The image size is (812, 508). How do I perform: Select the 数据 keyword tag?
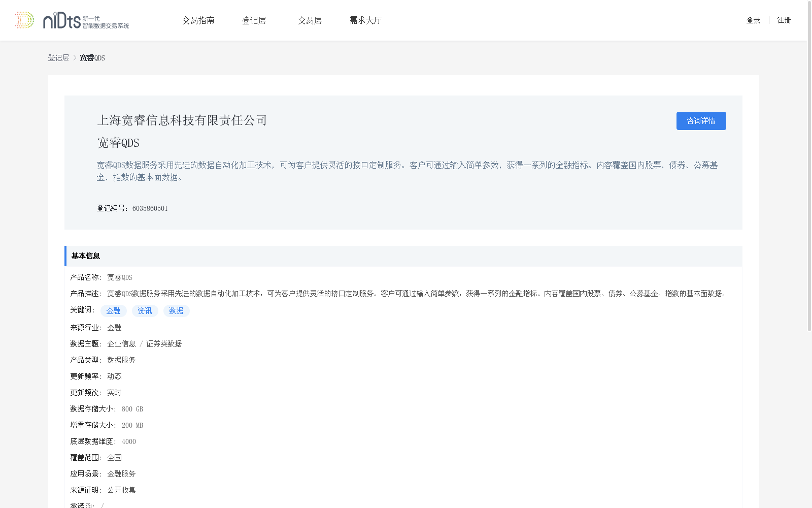177,311
